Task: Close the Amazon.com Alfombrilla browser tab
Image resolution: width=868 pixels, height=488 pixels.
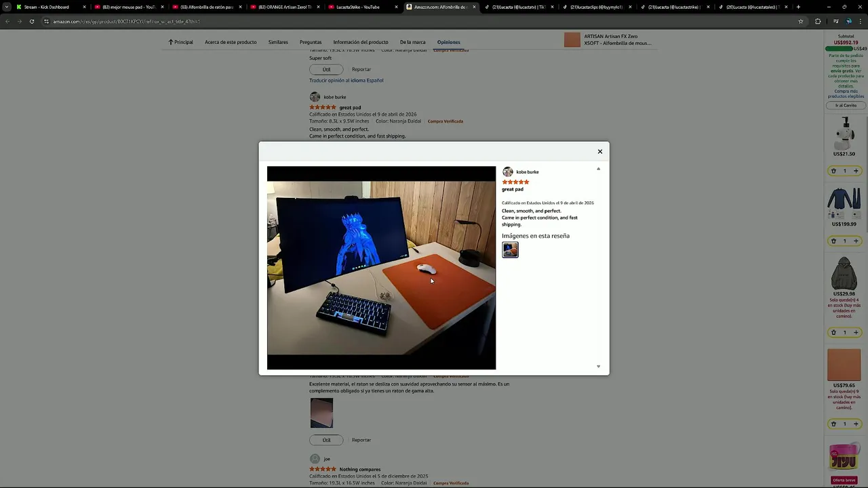Action: 474,7
